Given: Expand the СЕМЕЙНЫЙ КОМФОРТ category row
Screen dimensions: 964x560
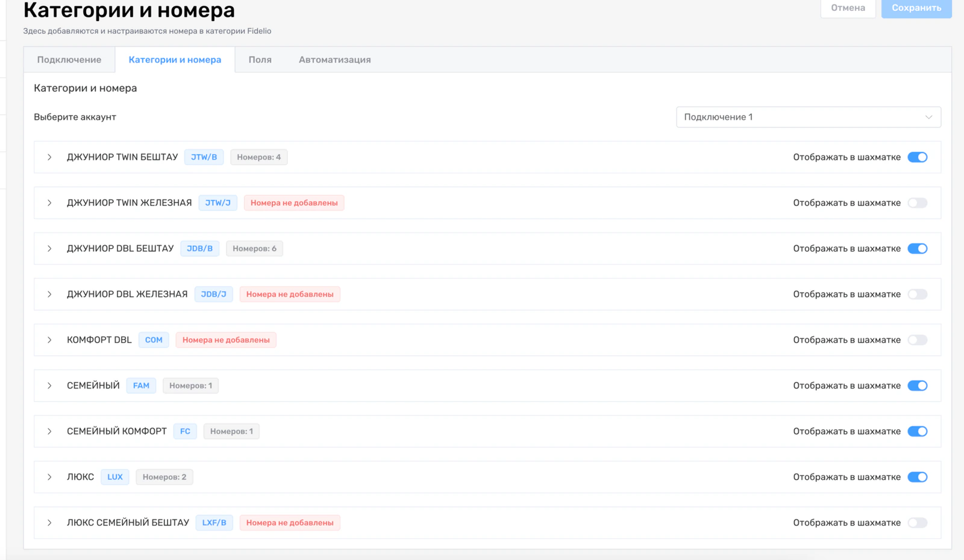Looking at the screenshot, I should click(49, 432).
